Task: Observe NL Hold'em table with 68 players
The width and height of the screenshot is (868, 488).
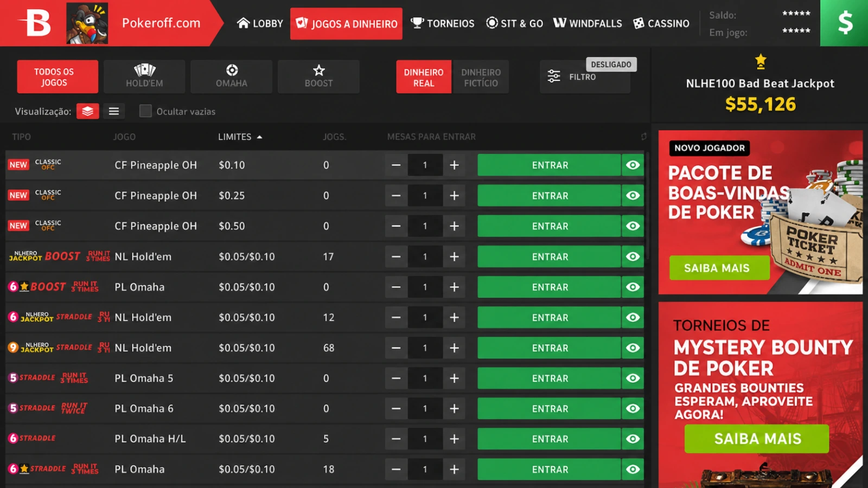Action: pos(633,348)
